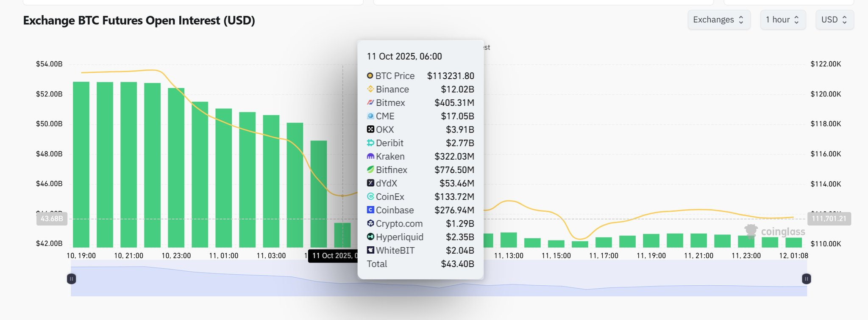Open the Exchanges dropdown

[718, 20]
